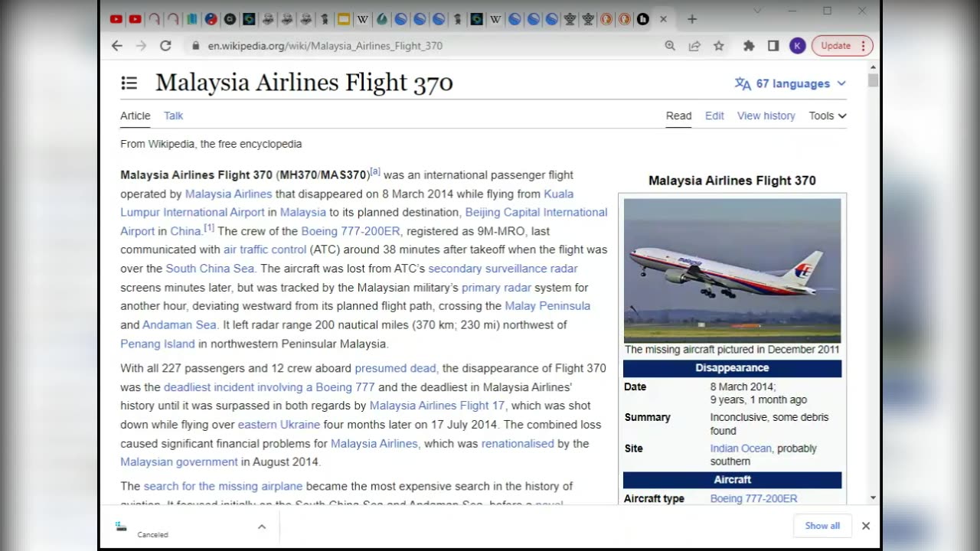The height and width of the screenshot is (551, 980).
Task: View site info via the padlock icon
Action: click(196, 46)
